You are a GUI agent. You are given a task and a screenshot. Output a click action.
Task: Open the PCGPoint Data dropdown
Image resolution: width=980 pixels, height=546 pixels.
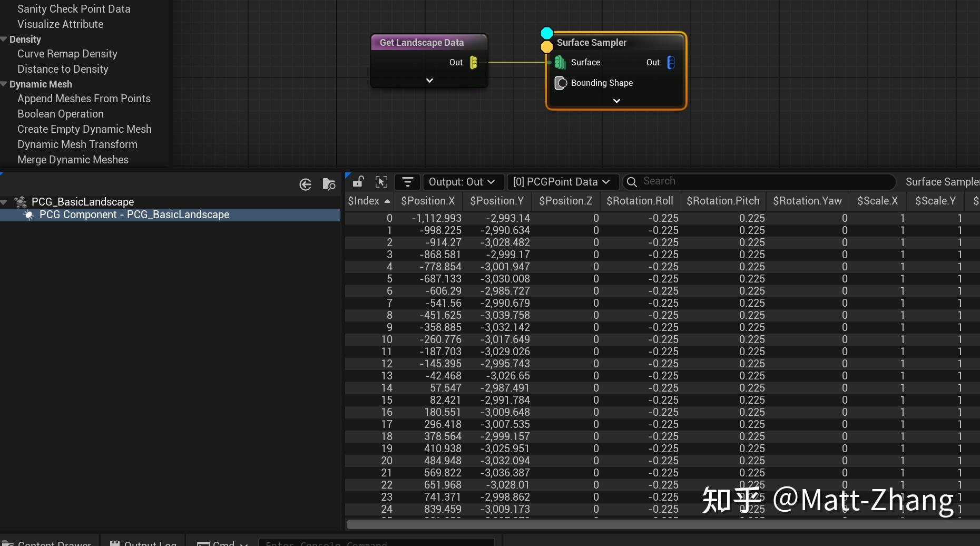pyautogui.click(x=561, y=182)
